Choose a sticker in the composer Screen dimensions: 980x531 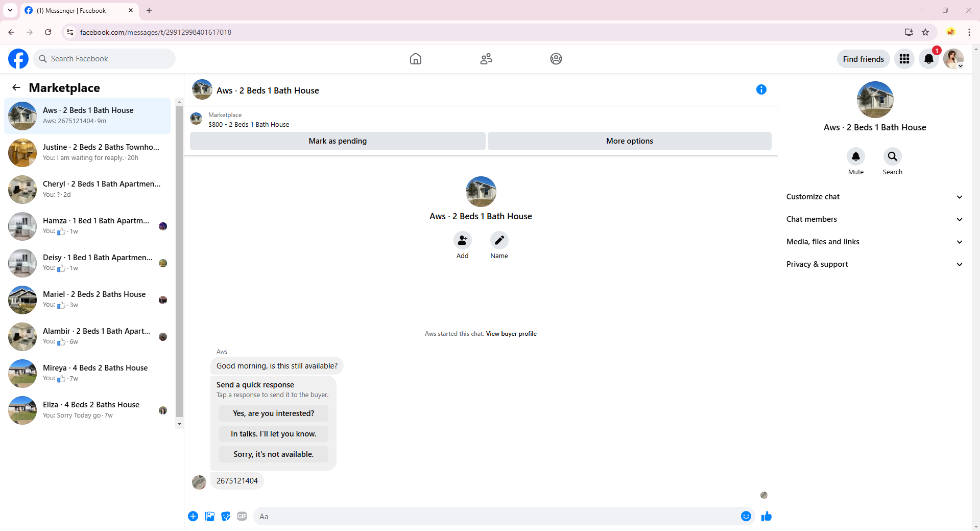[x=226, y=516]
